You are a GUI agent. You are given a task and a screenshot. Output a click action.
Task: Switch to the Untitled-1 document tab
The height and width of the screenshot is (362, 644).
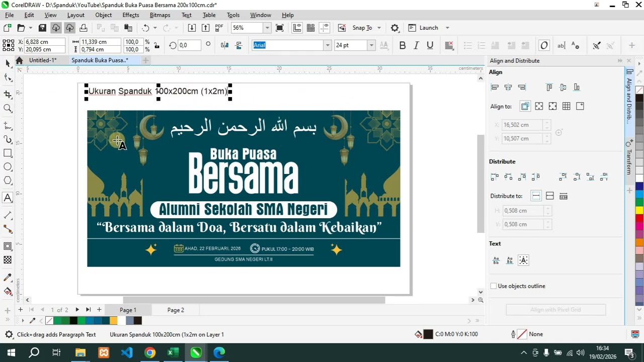[43, 60]
